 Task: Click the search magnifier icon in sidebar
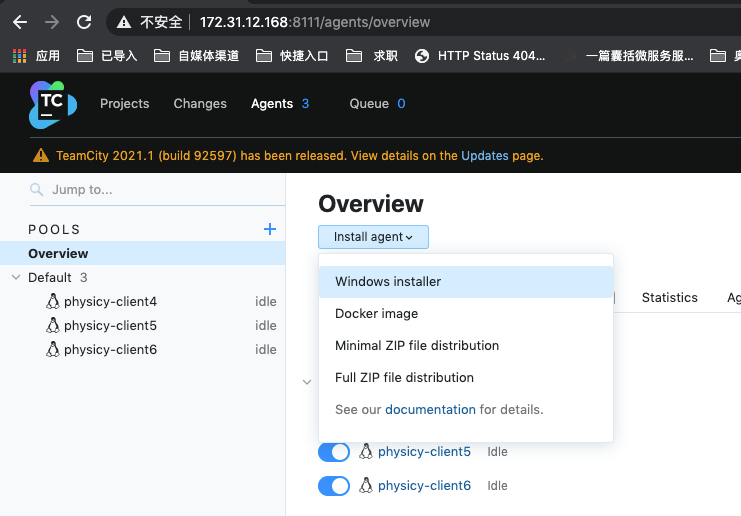[x=36, y=190]
